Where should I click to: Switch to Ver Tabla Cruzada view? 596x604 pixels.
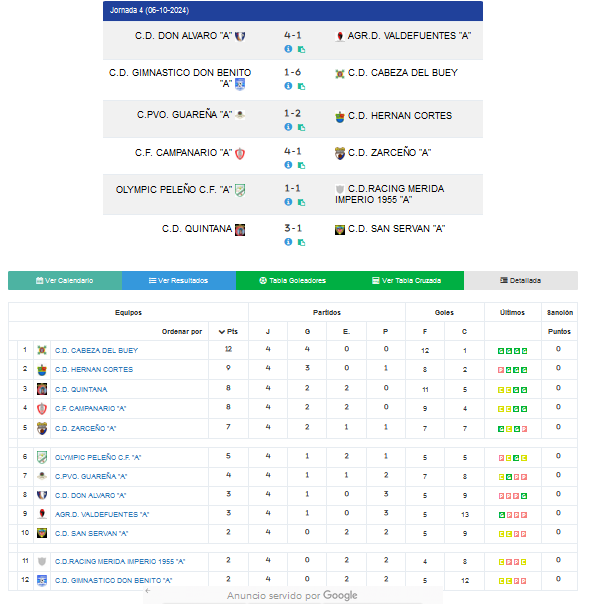[407, 280]
